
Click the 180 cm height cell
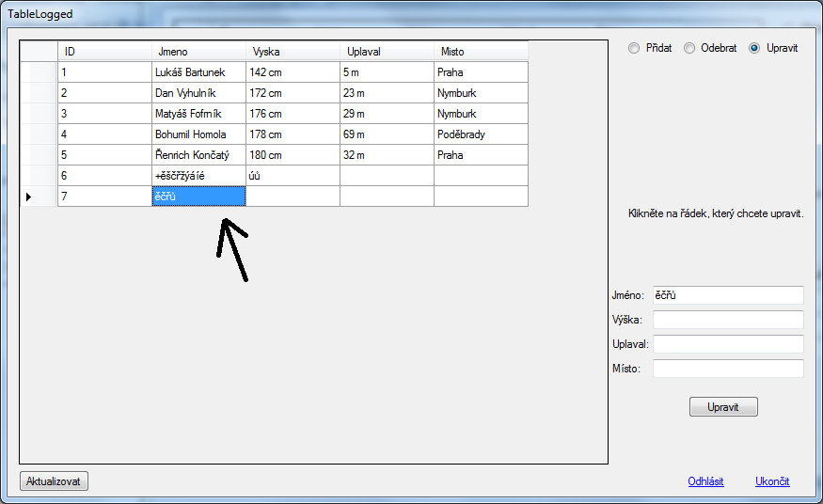293,155
